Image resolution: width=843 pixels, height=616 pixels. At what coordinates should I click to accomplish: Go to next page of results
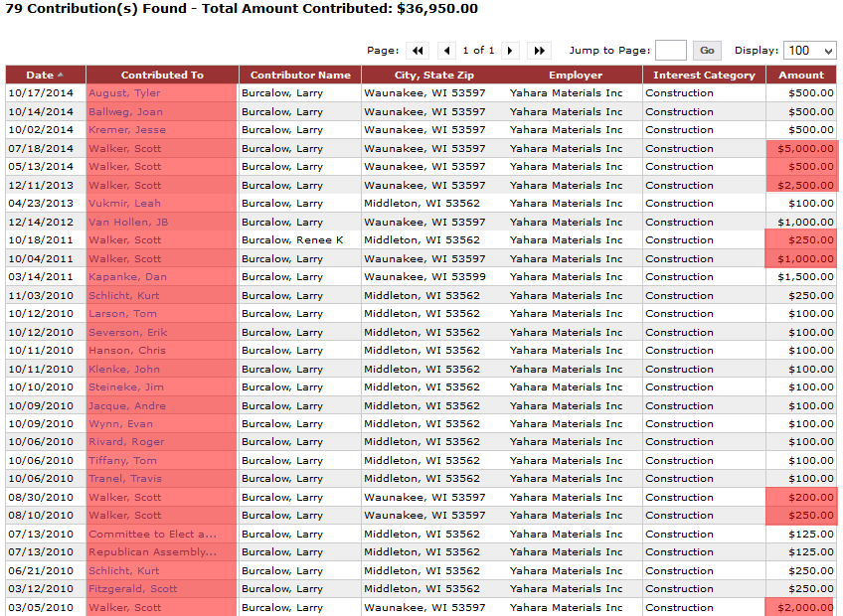click(510, 51)
